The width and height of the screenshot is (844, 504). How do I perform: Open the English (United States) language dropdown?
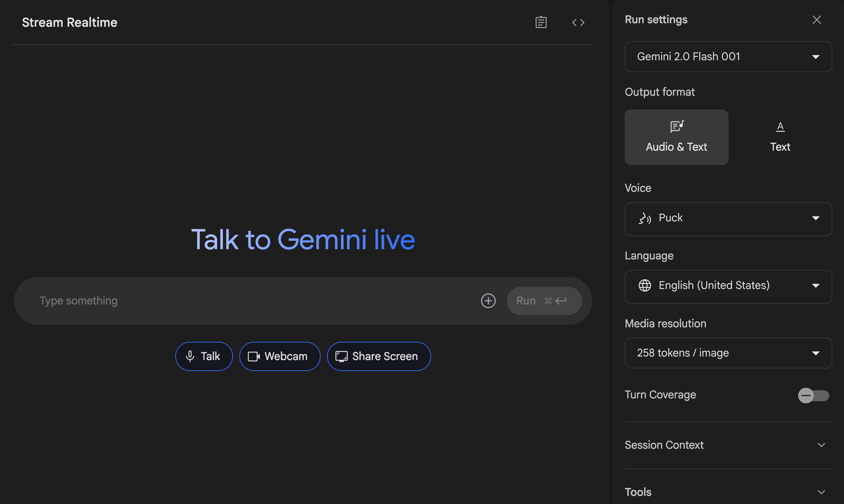coord(728,286)
